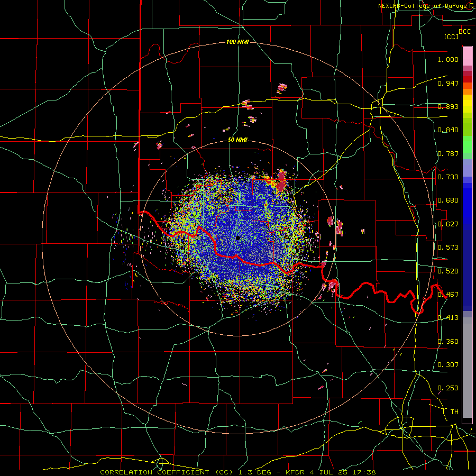Click the [CC] units label
Image resolution: width=476 pixels, height=476 pixels.
(x=452, y=36)
